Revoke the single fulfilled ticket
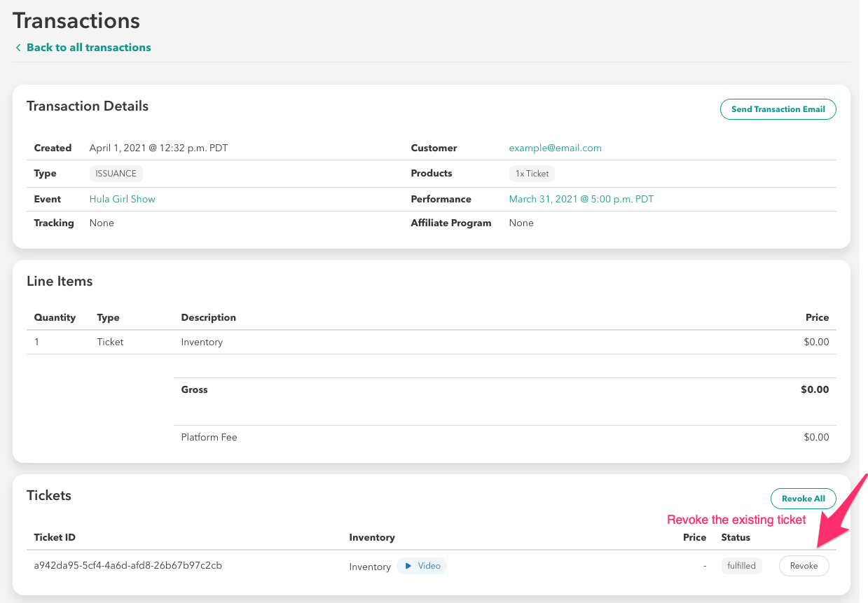The width and height of the screenshot is (868, 603). pyautogui.click(x=804, y=566)
